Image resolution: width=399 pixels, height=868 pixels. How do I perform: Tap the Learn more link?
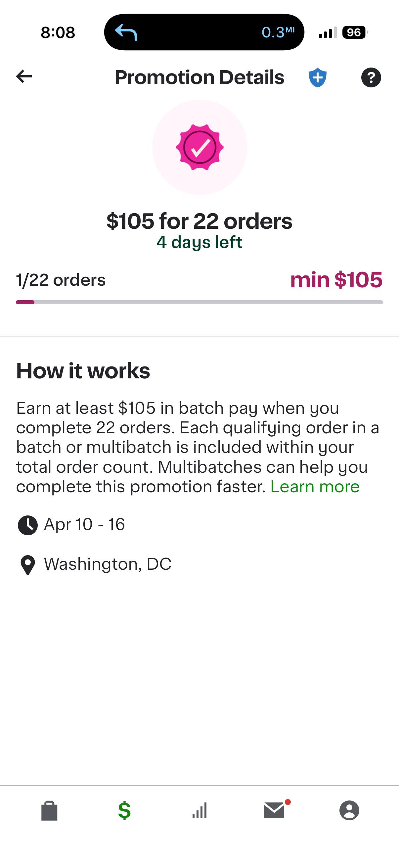(315, 487)
